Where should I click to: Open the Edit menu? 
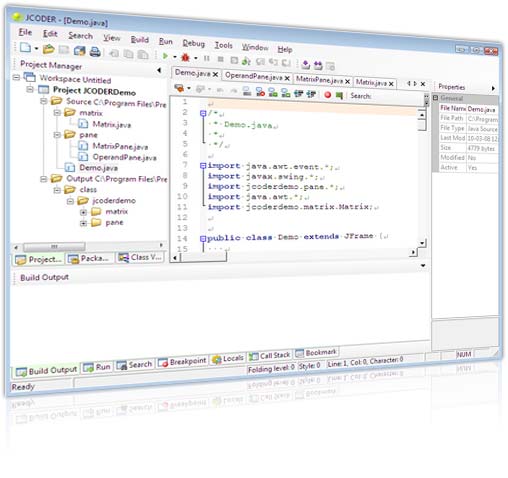point(50,34)
